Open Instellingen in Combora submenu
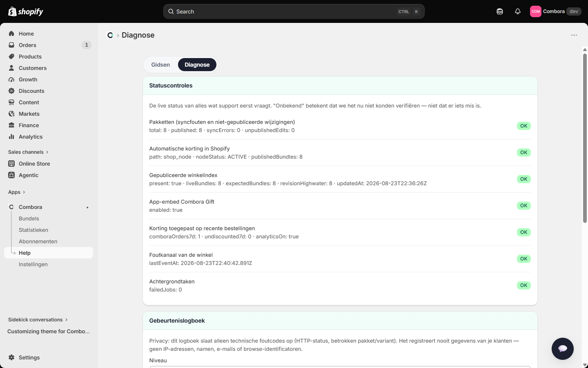588x368 pixels. coord(33,264)
